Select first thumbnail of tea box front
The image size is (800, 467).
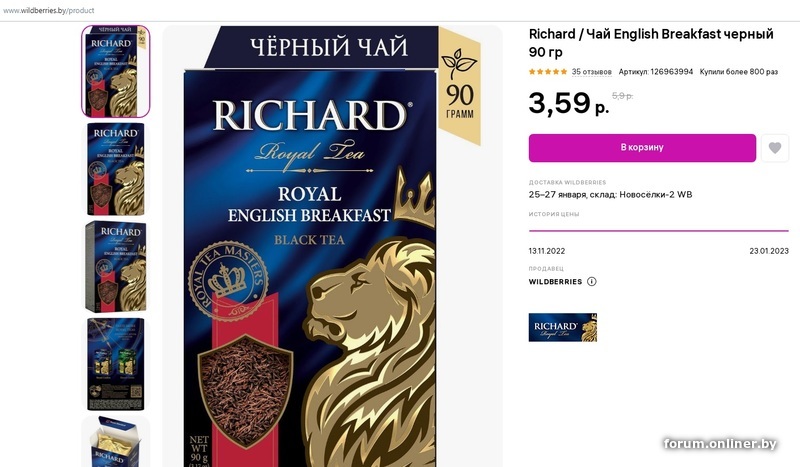[116, 71]
